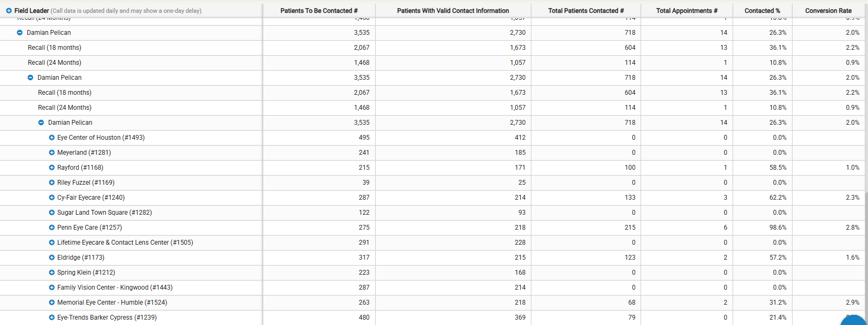Expand Penn Eye Care (#1257) plus icon

click(51, 228)
